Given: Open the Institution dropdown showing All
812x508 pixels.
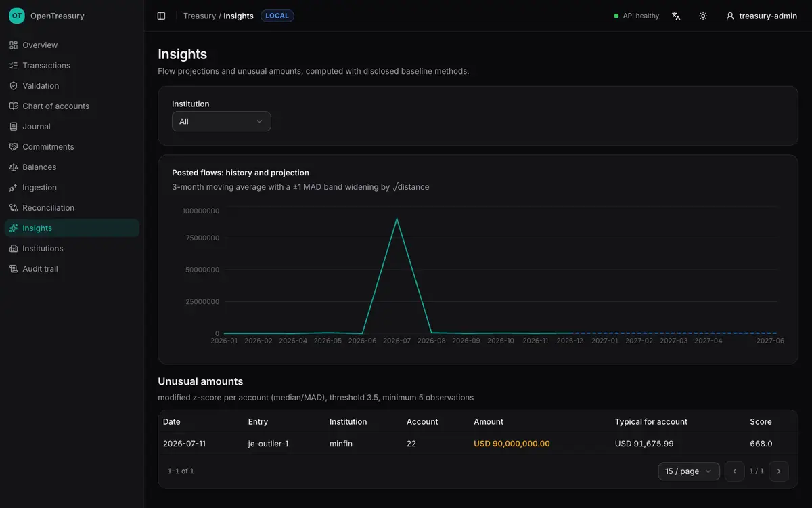Looking at the screenshot, I should click(x=221, y=121).
